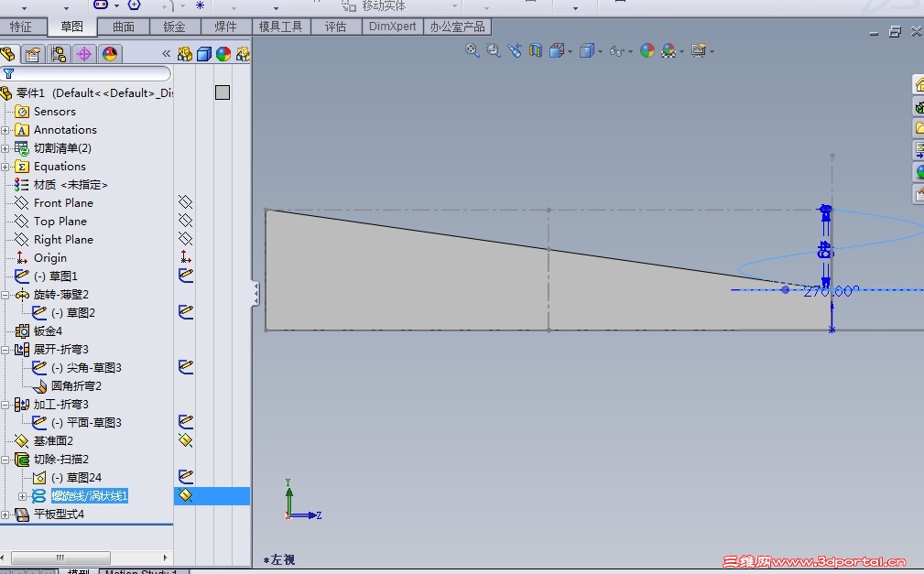Click the Zoom to Fit icon
This screenshot has width=924, height=574.
tap(472, 50)
